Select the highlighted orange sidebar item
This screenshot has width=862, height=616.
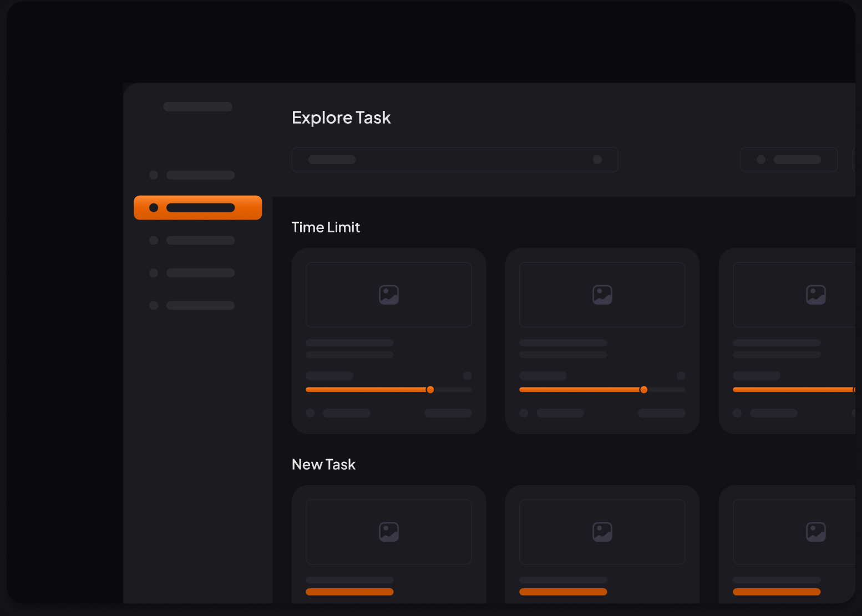tap(197, 207)
